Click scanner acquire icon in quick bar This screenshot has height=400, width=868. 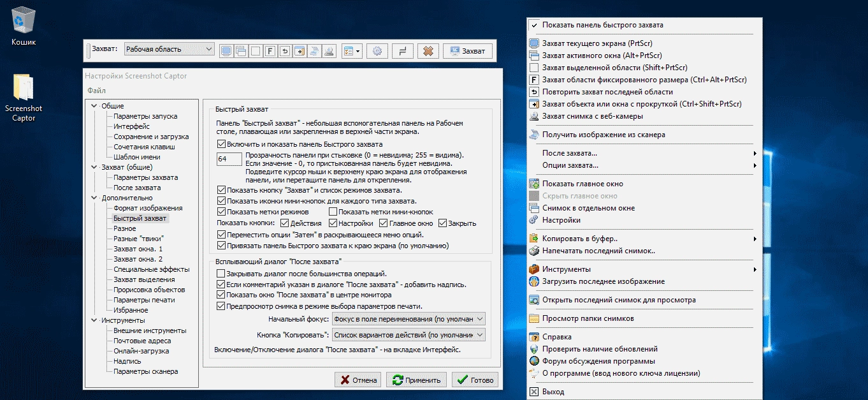(x=314, y=51)
